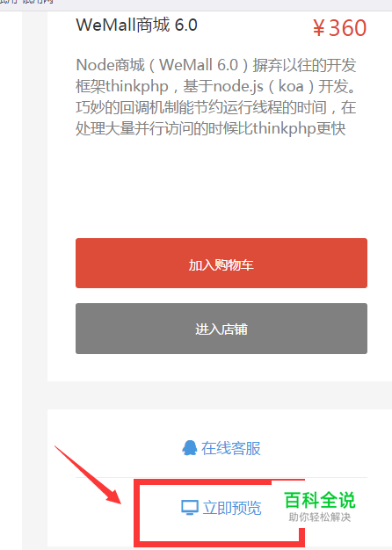
Task: Click the description line starting 框架thinkphp
Action: 216,86
